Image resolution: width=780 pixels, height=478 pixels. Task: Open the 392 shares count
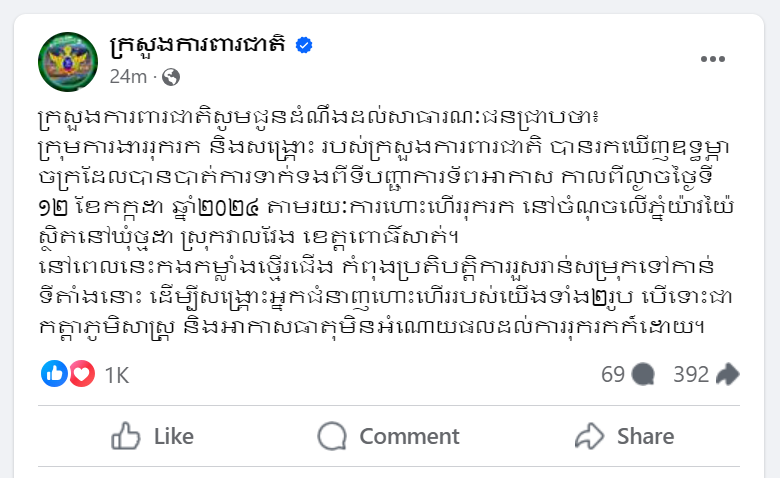tap(691, 374)
